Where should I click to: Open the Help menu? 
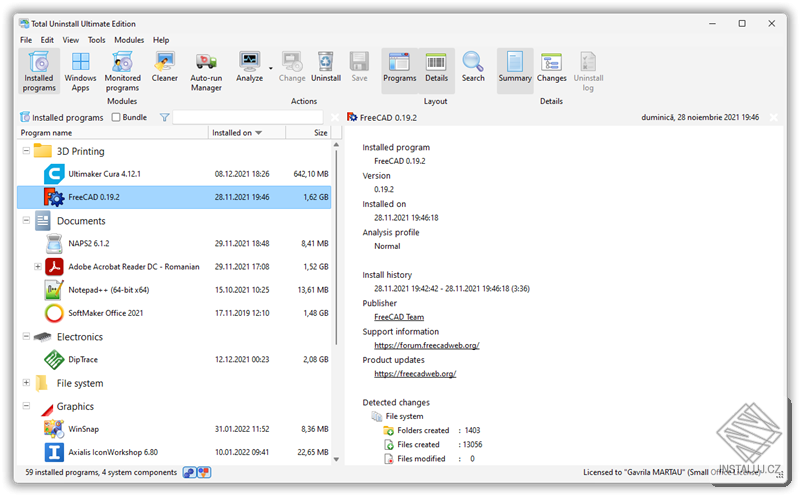point(161,40)
